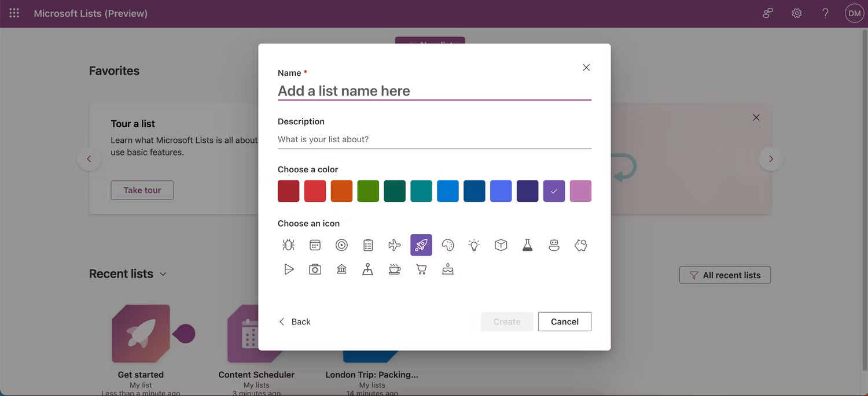Viewport: 868px width, 396px height.
Task: Select the orange color swatch
Action: pyautogui.click(x=341, y=191)
